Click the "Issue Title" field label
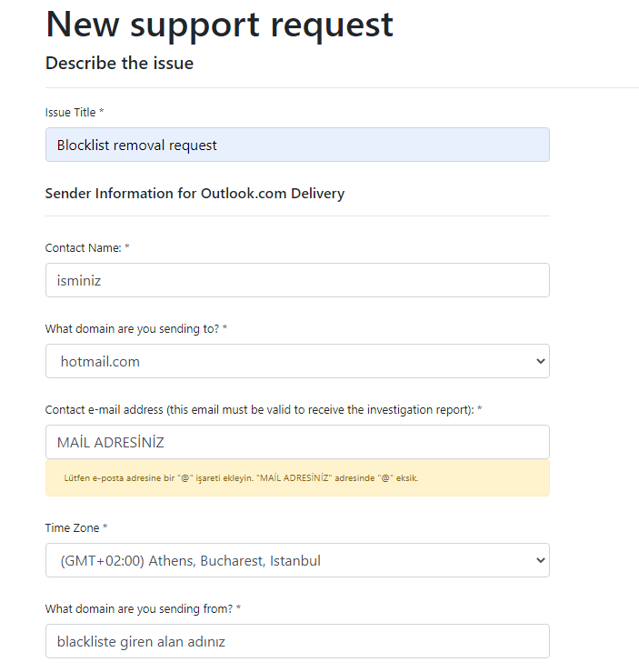 tap(70, 112)
